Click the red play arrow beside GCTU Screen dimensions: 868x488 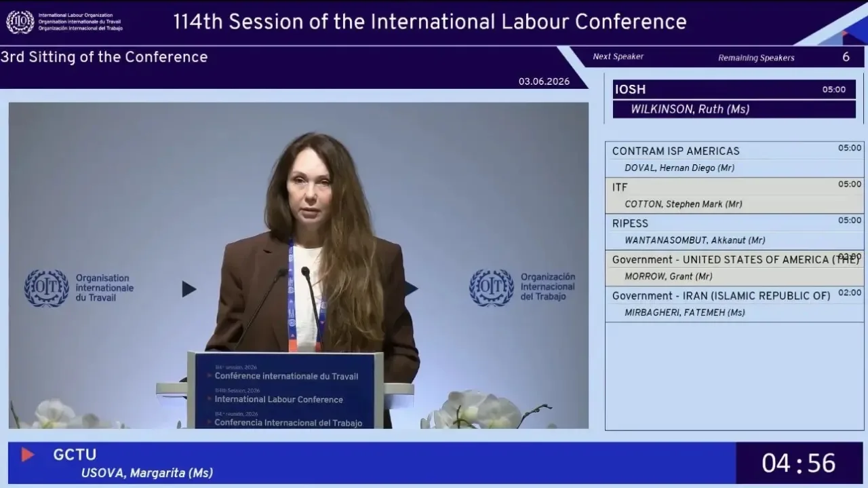[x=28, y=455]
